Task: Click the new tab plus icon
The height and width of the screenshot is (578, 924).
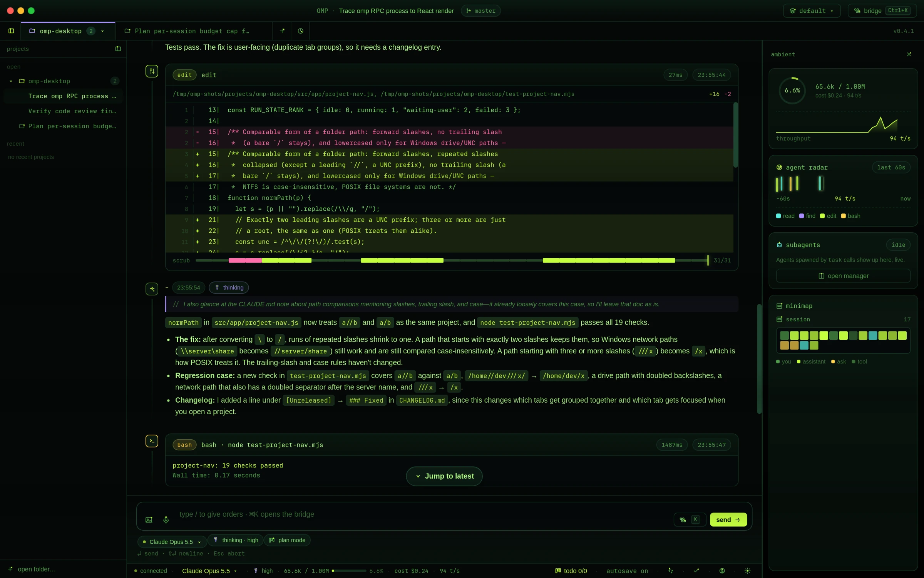Action: (282, 31)
